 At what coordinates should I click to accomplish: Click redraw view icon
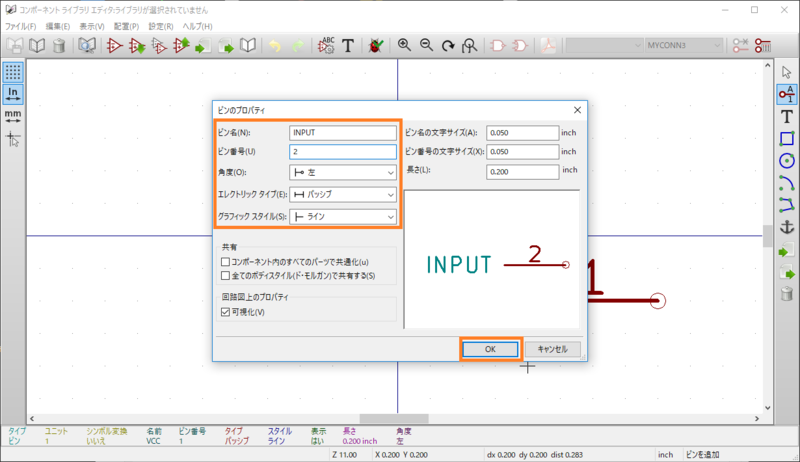(448, 46)
